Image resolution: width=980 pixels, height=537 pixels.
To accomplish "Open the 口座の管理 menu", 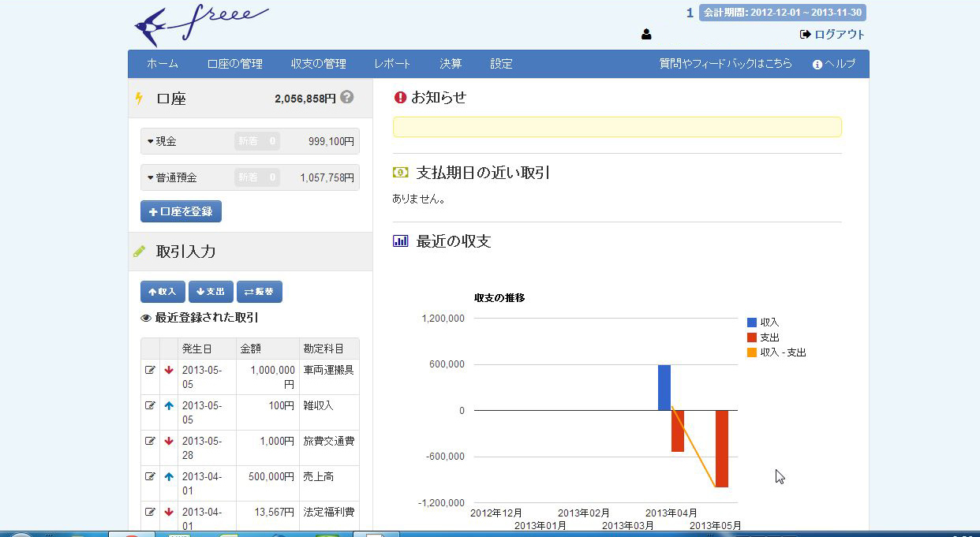I will pos(235,64).
